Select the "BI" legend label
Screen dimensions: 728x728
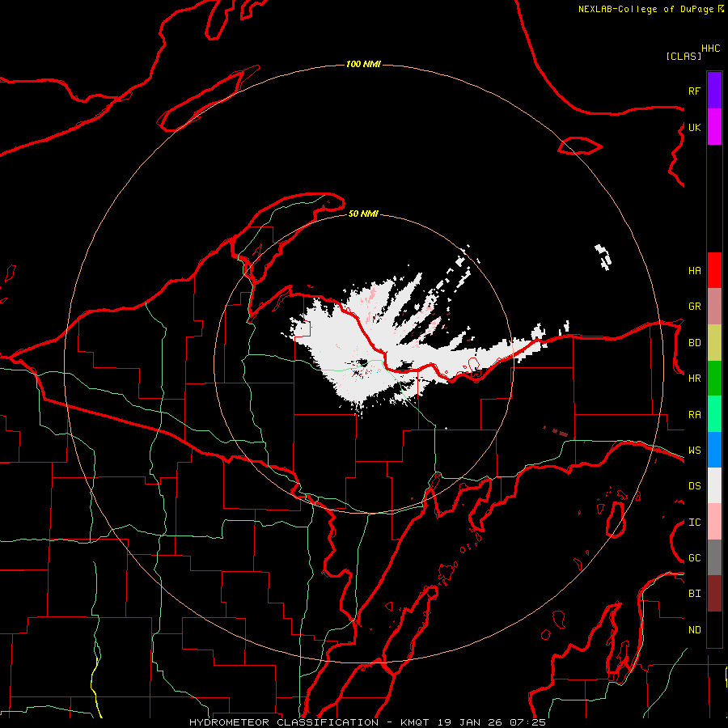click(x=694, y=594)
